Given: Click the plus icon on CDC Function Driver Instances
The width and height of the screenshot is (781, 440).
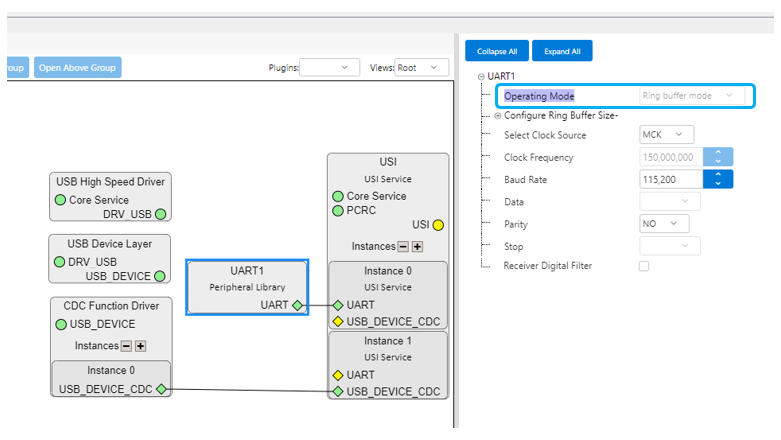Looking at the screenshot, I should [x=141, y=346].
